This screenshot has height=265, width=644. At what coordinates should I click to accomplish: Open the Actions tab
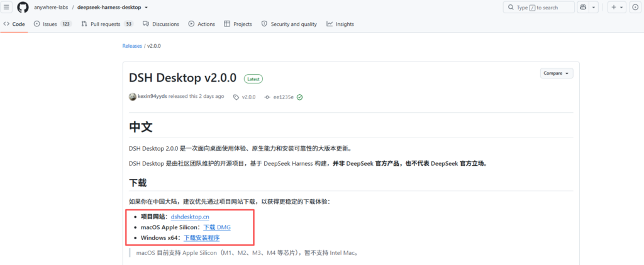click(x=202, y=24)
